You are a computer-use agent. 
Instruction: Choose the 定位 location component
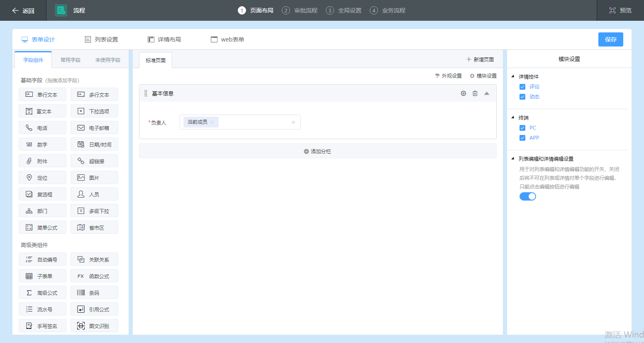pyautogui.click(x=42, y=178)
